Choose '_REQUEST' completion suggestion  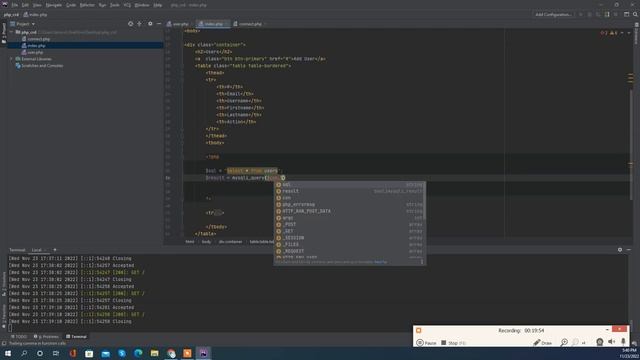pyautogui.click(x=350, y=251)
